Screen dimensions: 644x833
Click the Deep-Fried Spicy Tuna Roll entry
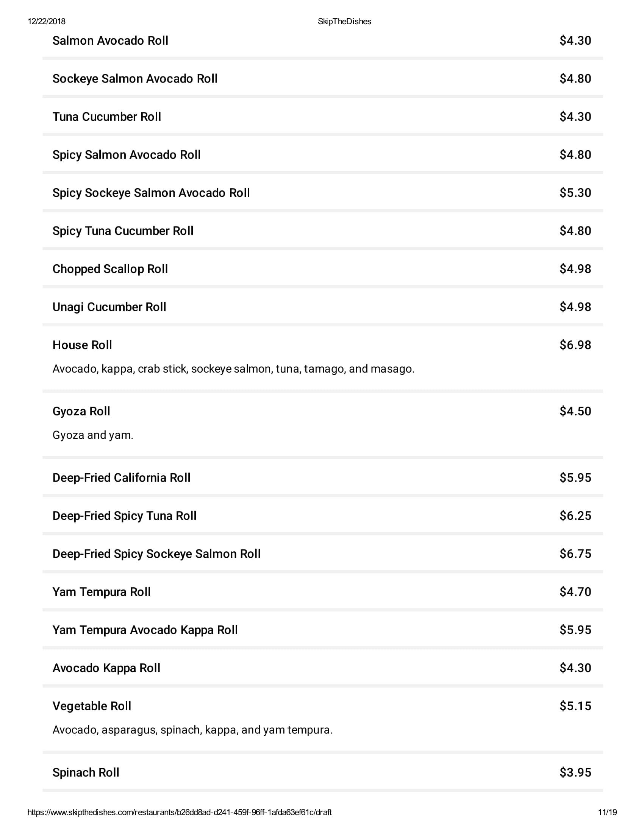coord(124,516)
